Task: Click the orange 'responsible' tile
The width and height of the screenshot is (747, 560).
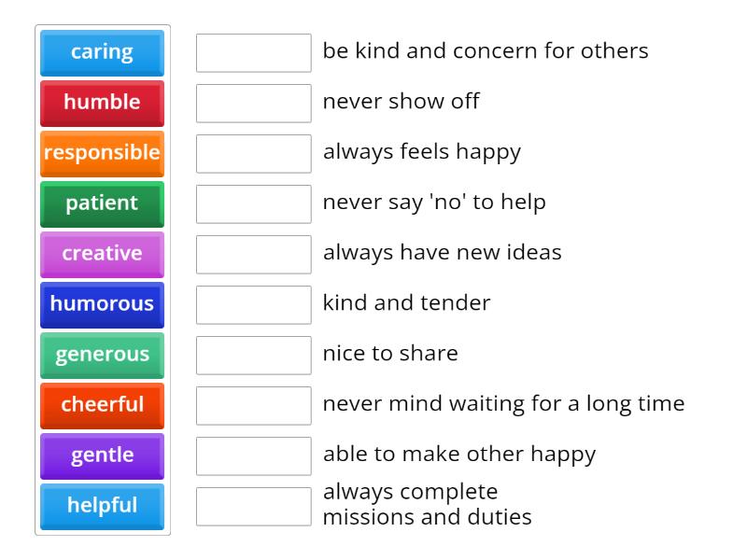Action: coord(102,153)
